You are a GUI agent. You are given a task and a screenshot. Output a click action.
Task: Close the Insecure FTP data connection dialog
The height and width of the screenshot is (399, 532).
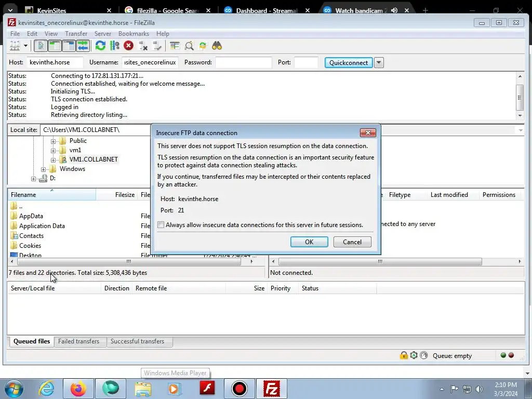tap(368, 132)
